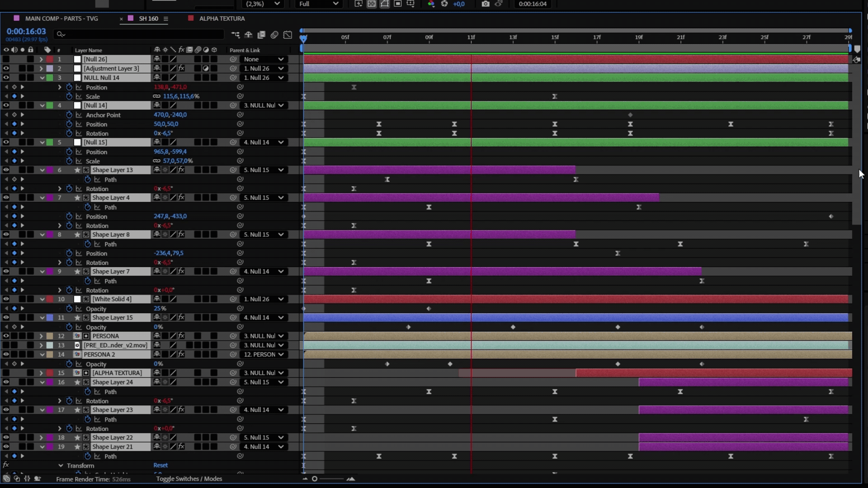Show the ALPHA TEXTURA layer via eye box

pyautogui.click(x=6, y=373)
